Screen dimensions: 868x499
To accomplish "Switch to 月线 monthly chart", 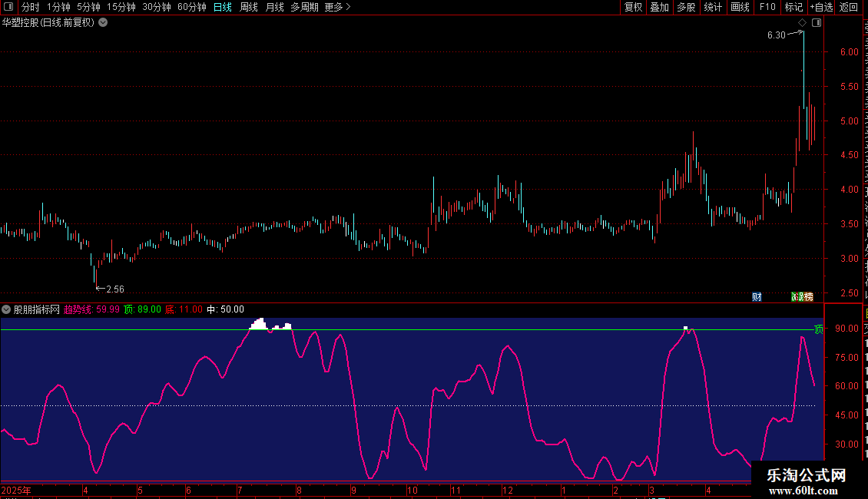I will tap(275, 7).
